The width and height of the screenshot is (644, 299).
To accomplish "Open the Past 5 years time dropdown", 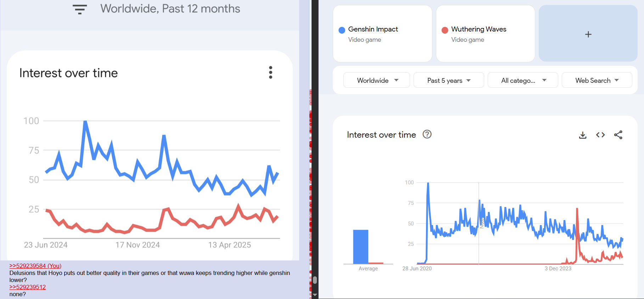I will coord(449,80).
